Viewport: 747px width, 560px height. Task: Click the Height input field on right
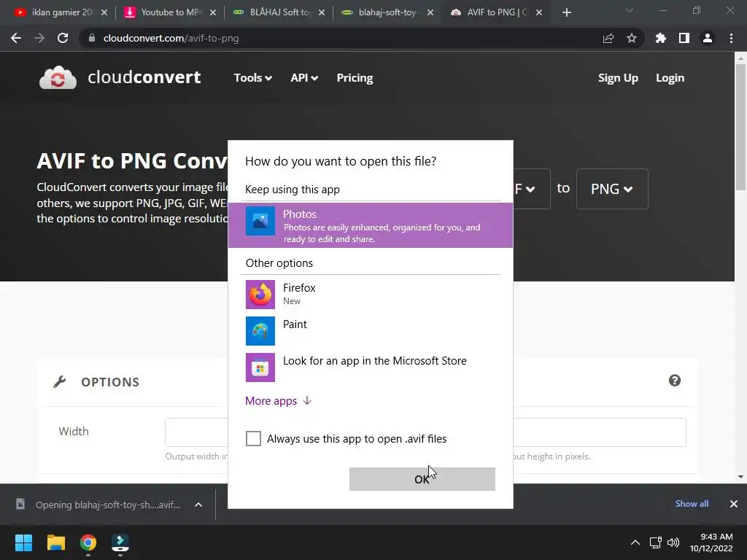600,432
